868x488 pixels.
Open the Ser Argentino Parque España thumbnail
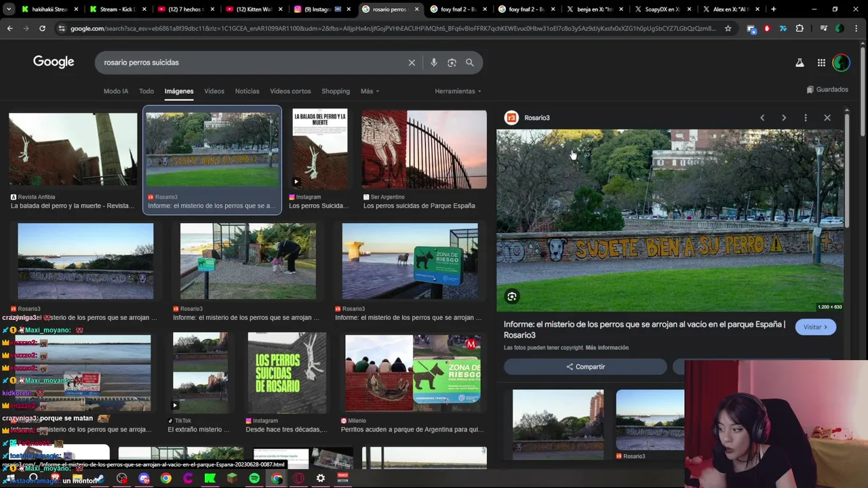pyautogui.click(x=425, y=150)
